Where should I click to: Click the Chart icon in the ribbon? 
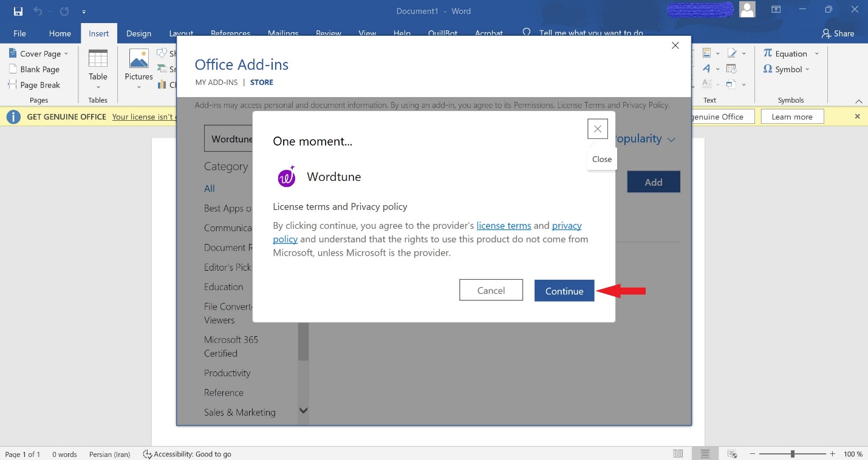(x=162, y=85)
